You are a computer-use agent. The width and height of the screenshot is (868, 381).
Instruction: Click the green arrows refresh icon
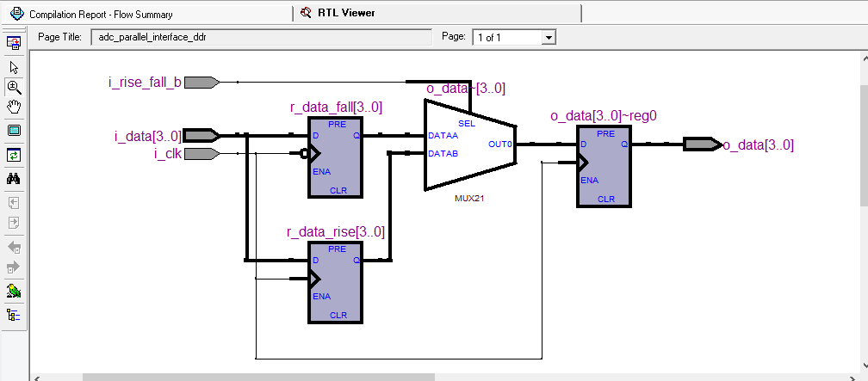point(14,156)
